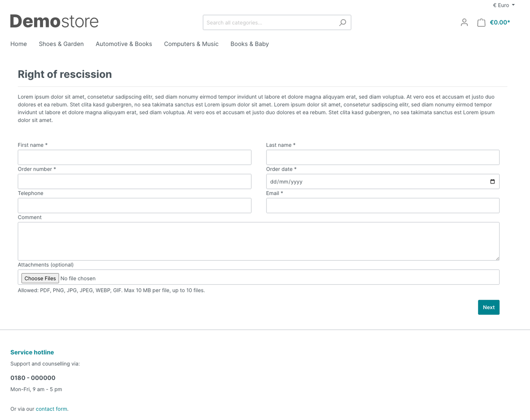Viewport: 530px width, 420px height.
Task: Click the Next button
Action: click(489, 307)
